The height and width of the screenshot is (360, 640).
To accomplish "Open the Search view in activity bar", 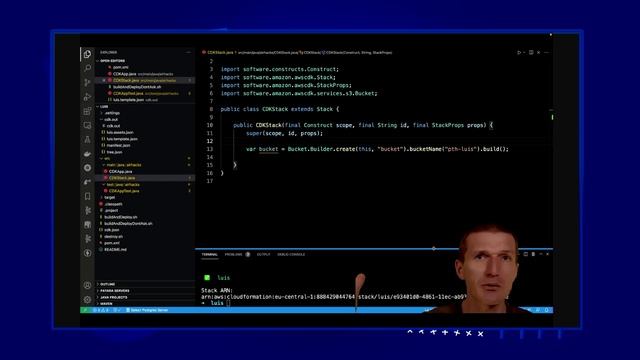I will click(x=87, y=68).
